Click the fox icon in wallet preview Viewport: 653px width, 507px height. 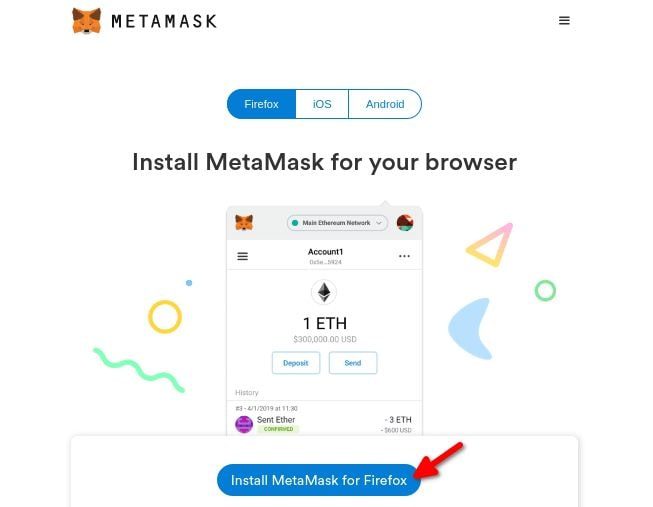click(244, 222)
